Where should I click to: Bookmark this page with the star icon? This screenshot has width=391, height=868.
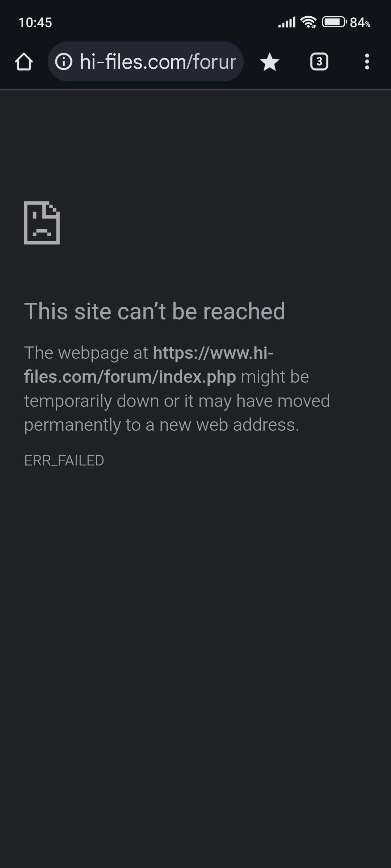click(x=270, y=62)
